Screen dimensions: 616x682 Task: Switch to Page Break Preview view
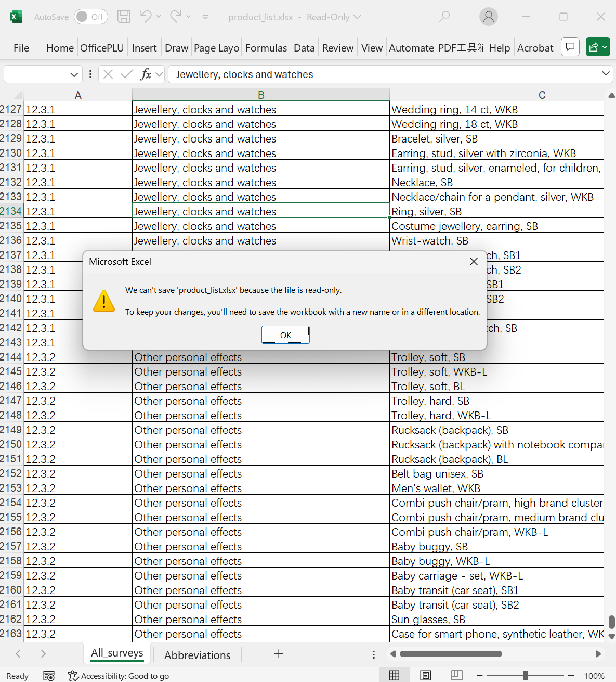457,675
